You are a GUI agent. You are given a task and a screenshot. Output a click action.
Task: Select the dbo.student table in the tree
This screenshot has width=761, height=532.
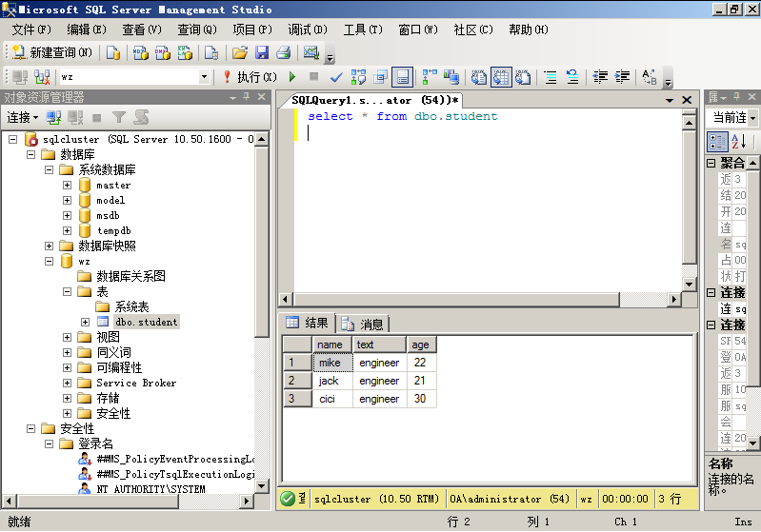pos(146,322)
